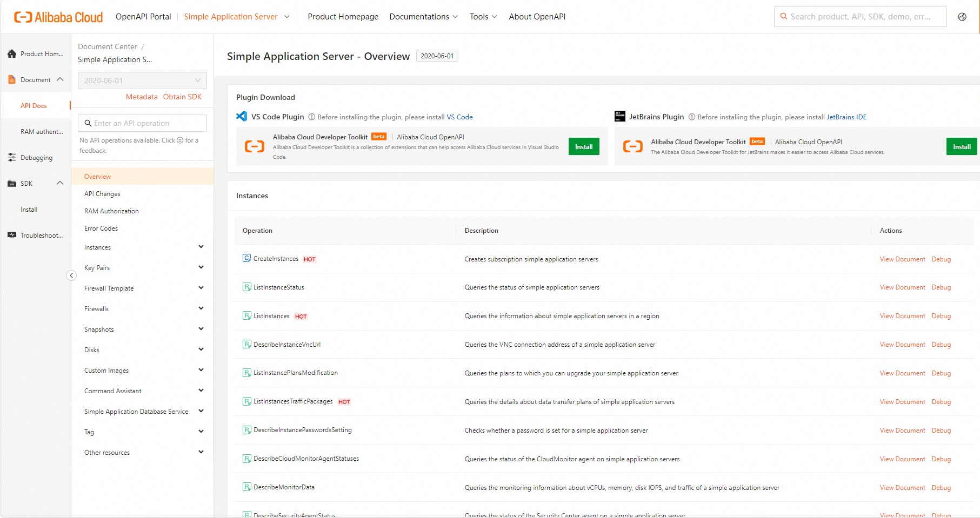This screenshot has width=980, height=518.
Task: Expand the Other resources group
Action: [201, 452]
